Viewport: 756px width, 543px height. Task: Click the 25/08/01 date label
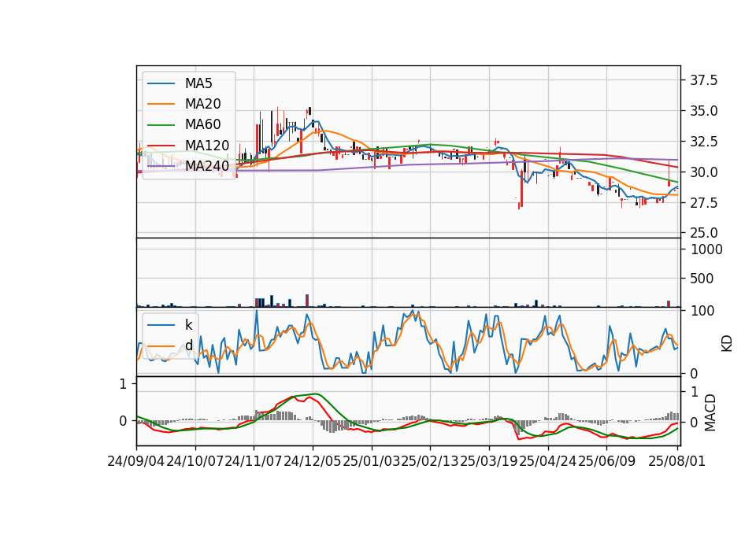coord(677,461)
